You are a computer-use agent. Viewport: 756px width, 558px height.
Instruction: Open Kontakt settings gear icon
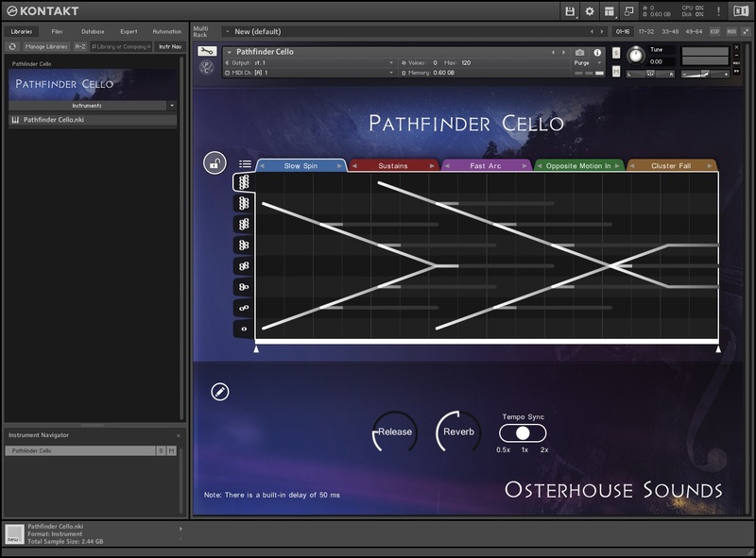pyautogui.click(x=590, y=11)
